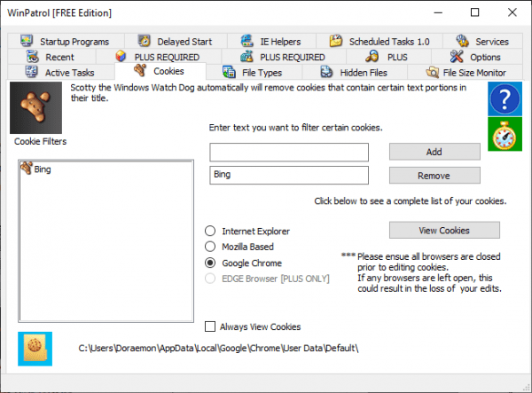The width and height of the screenshot is (532, 393).
Task: Select EDGE Browser [PLUS ONLY] radio option
Action: click(x=210, y=279)
